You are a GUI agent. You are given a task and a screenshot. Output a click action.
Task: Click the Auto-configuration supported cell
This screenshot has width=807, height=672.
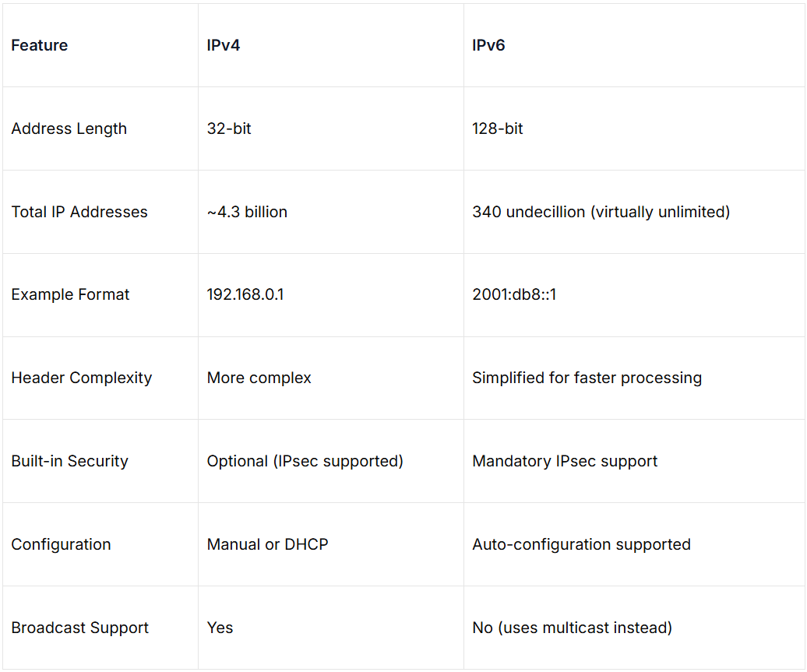click(x=581, y=544)
